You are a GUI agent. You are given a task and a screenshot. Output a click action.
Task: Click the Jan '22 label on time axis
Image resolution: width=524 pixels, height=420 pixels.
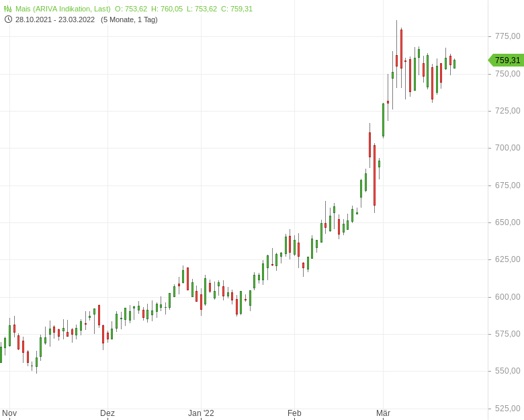(x=201, y=413)
